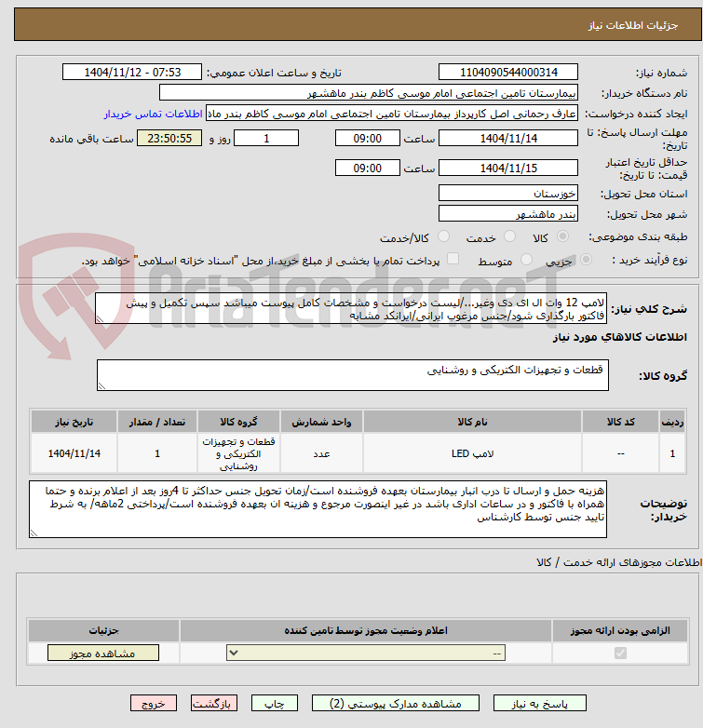
Task: Click the توضیحات خریدار text area
Action: click(x=318, y=509)
